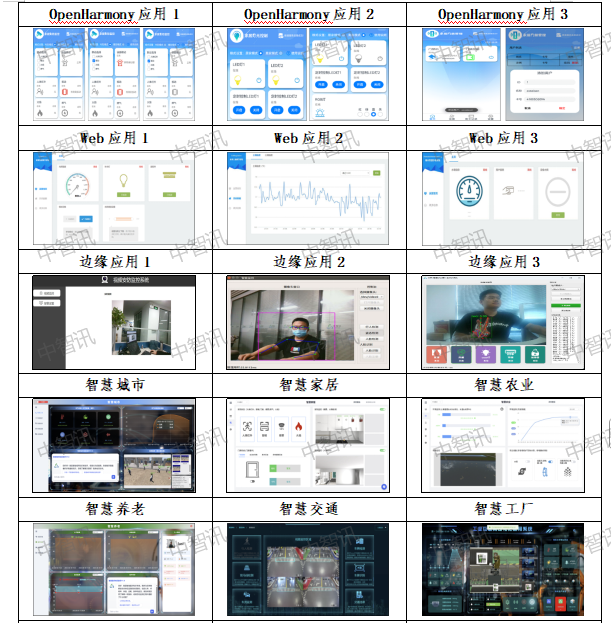Click the 智慧家居 heading text
This screenshot has width=611, height=623.
308,384
